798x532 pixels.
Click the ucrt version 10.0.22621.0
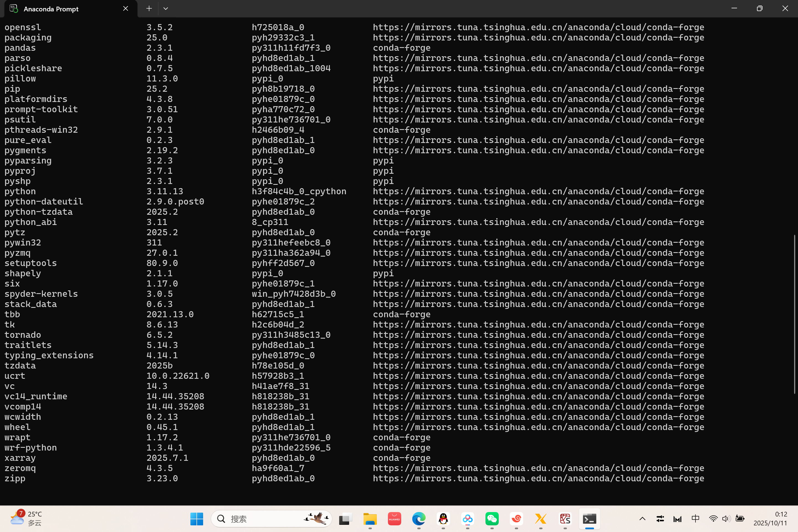pyautogui.click(x=178, y=376)
